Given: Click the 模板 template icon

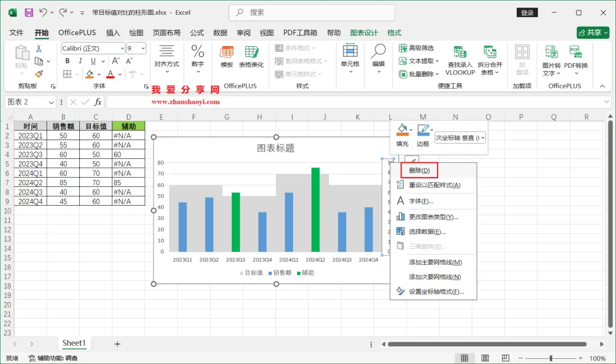Looking at the screenshot, I should coord(226,57).
